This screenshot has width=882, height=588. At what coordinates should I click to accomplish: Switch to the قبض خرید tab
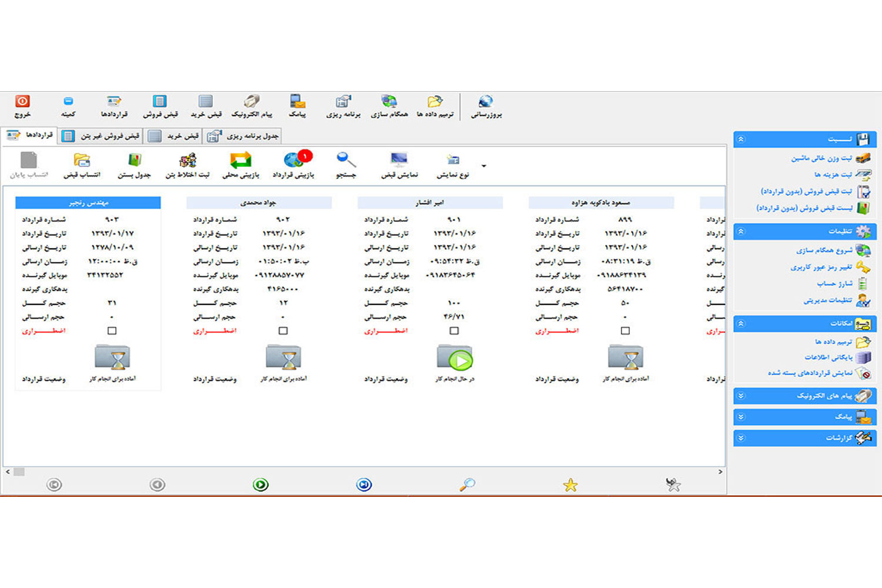tap(174, 136)
